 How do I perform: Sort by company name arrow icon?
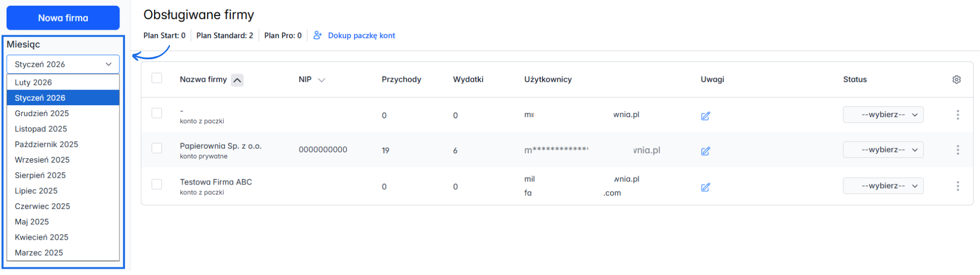(237, 80)
